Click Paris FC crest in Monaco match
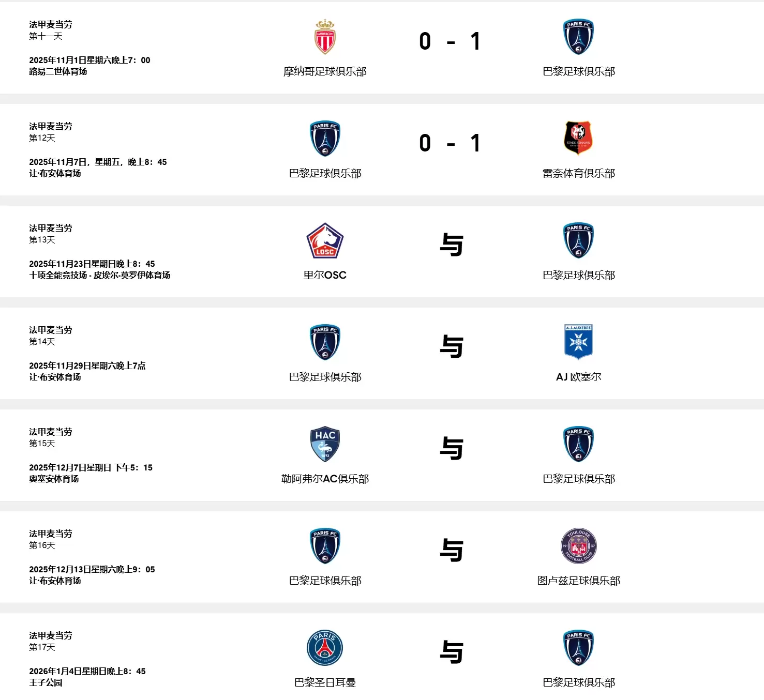764x700 pixels. 578,37
